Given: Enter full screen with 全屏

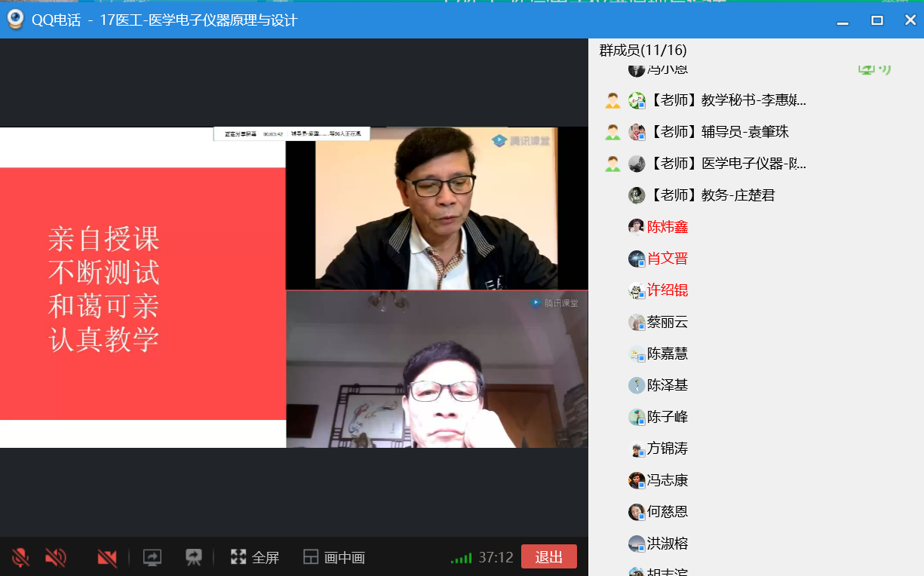Looking at the screenshot, I should [255, 558].
